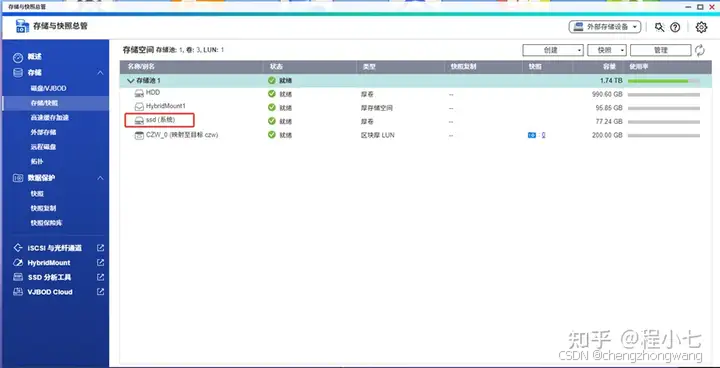Select the HDD volume row name
The image size is (720, 368).
tap(153, 93)
